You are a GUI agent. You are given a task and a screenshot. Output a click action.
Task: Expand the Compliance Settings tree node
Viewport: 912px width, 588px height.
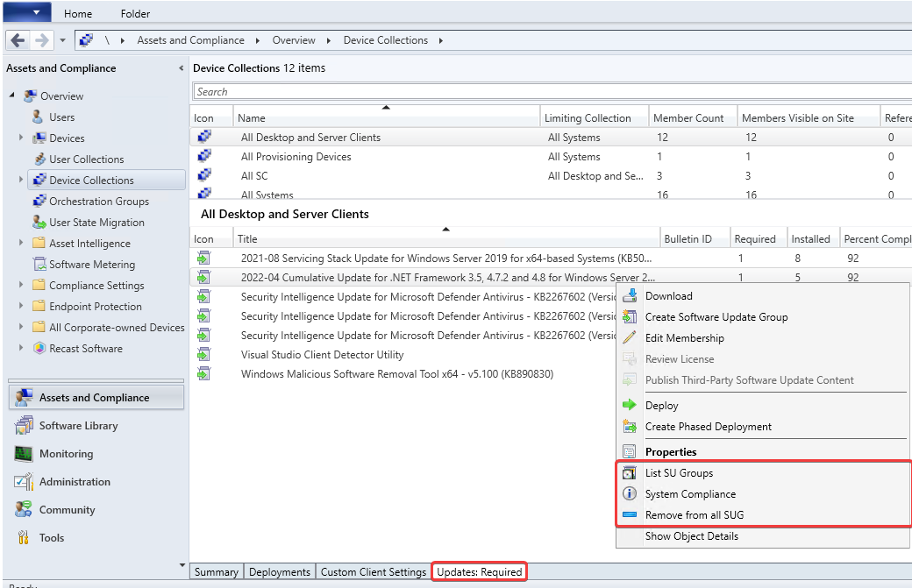pyautogui.click(x=21, y=285)
